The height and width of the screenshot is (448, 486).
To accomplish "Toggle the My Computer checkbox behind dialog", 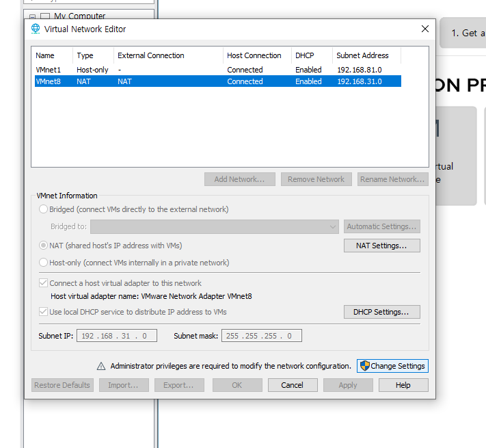I will coord(45,16).
